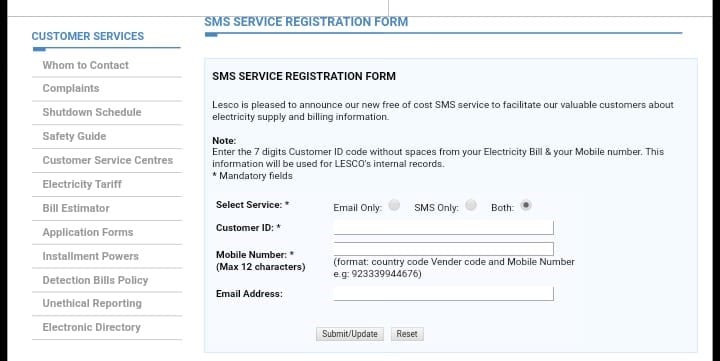Open Application Forms in the sidebar
Viewport: 720px width, 361px height.
pyautogui.click(x=88, y=232)
